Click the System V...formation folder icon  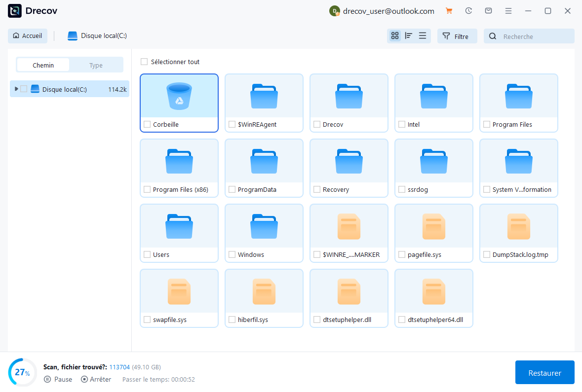tap(518, 161)
